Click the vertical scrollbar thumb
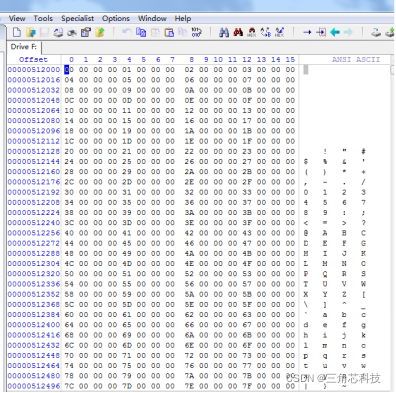Image resolution: width=396 pixels, height=393 pixels. (392, 70)
